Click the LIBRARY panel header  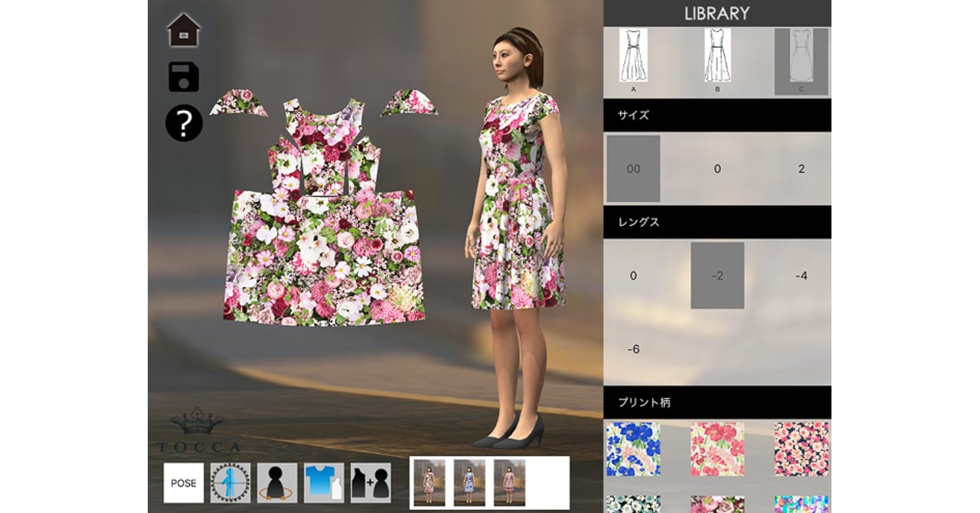[717, 13]
